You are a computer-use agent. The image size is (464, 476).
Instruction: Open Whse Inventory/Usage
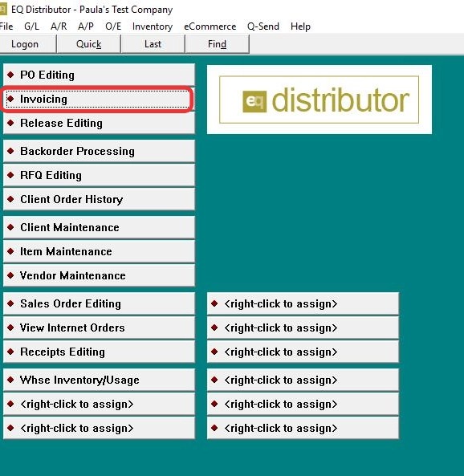tap(99, 380)
